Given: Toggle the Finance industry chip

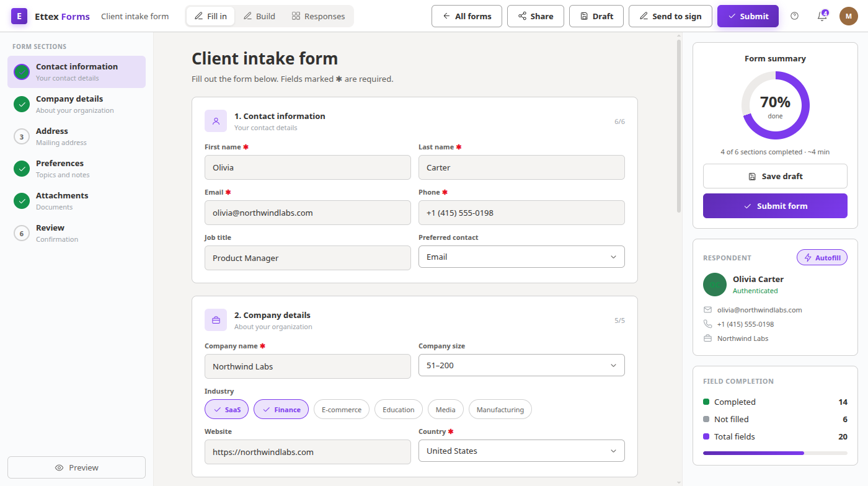Looking at the screenshot, I should (281, 409).
